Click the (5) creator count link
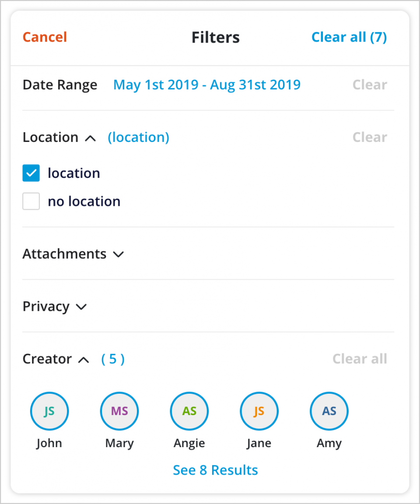This screenshot has width=420, height=504. coord(112,359)
